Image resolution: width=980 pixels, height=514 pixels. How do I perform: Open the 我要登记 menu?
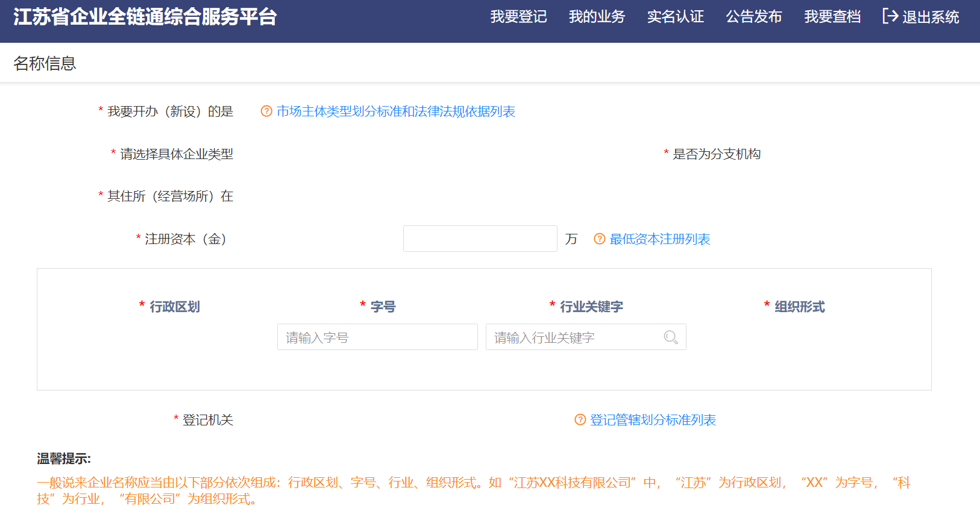coord(518,17)
